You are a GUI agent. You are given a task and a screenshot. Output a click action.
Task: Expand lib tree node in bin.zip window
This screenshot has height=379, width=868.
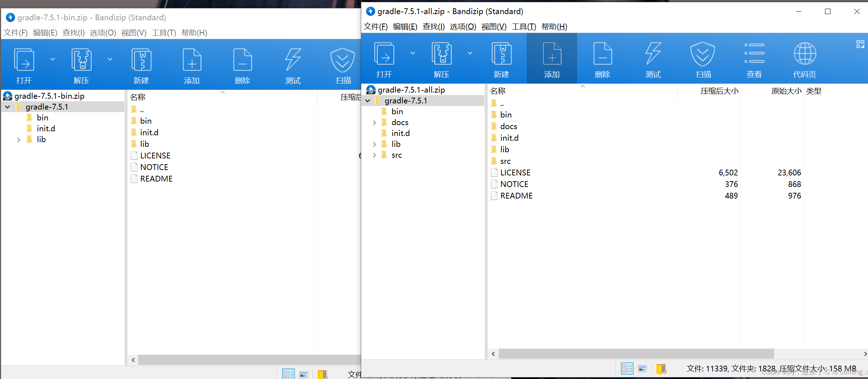tap(18, 140)
